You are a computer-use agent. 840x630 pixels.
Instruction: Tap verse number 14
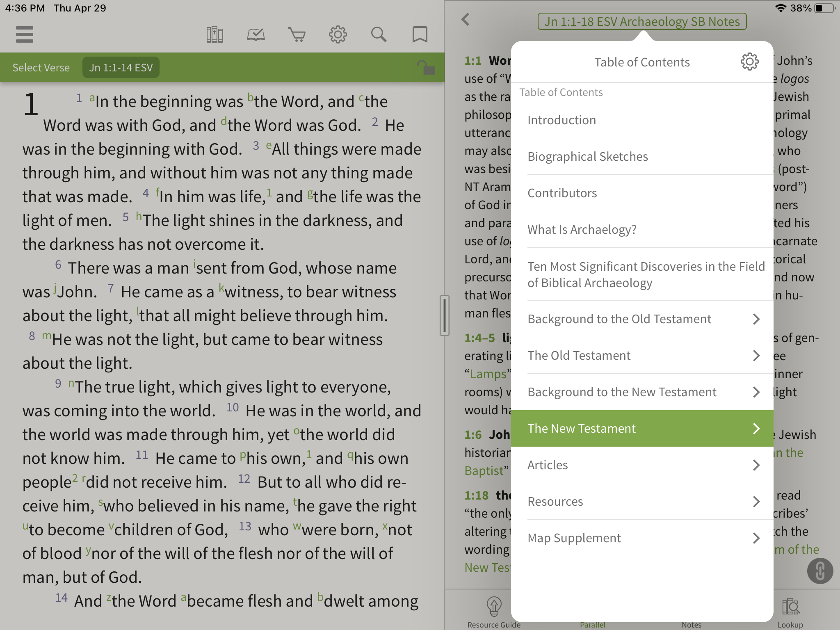(x=62, y=598)
